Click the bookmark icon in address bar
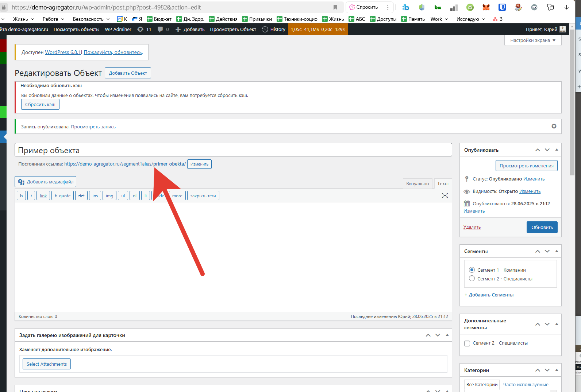The image size is (581, 392). click(335, 7)
